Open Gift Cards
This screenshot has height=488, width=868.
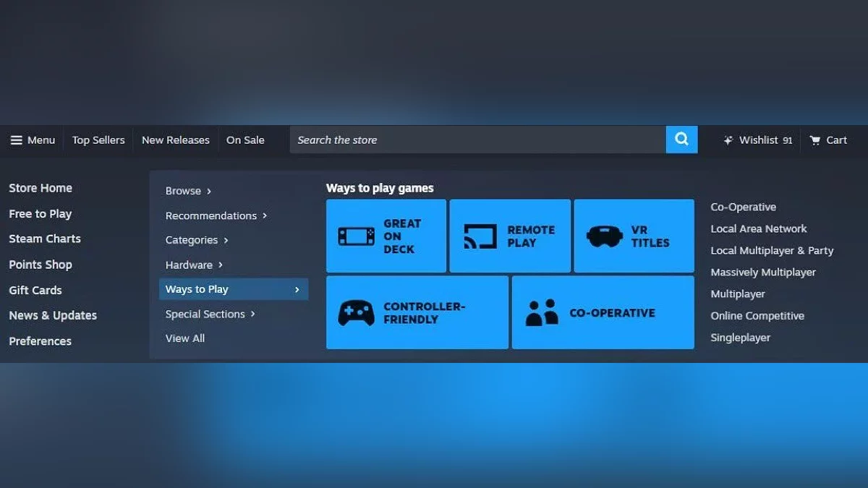[35, 290]
